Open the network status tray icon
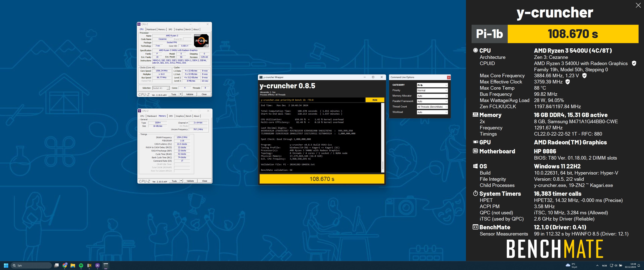This screenshot has width=644, height=270. click(x=611, y=265)
